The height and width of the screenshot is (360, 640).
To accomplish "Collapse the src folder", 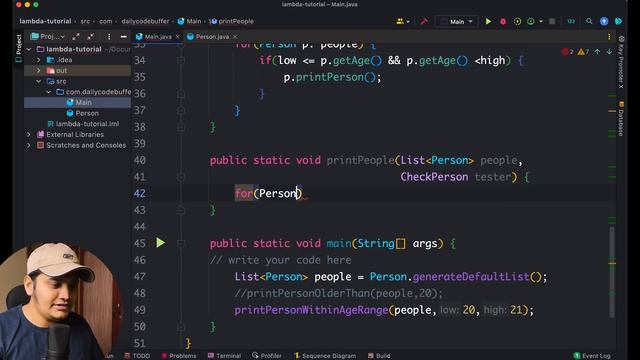I will [x=39, y=81].
